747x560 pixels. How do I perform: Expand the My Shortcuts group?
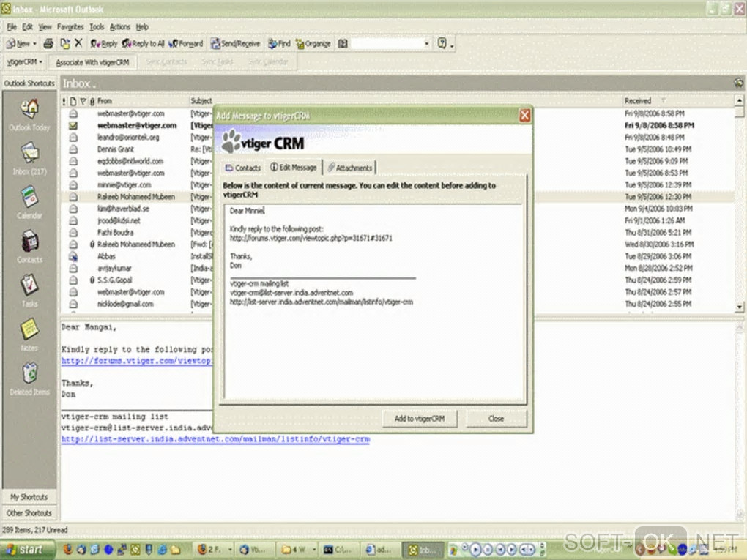(x=29, y=497)
